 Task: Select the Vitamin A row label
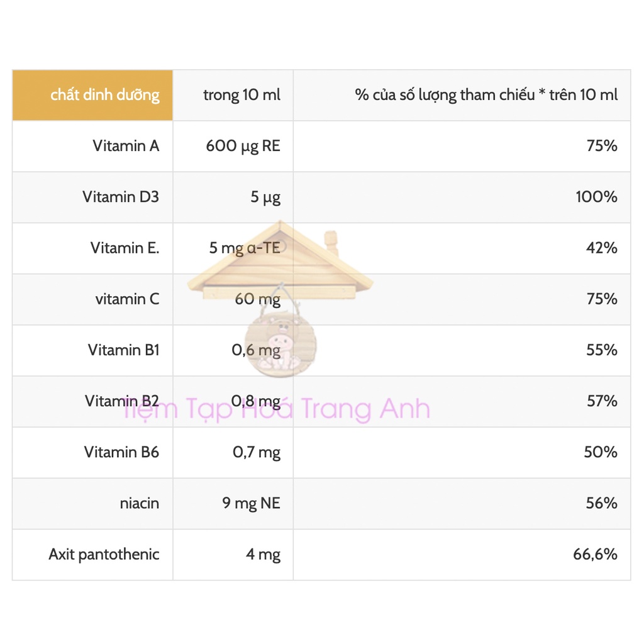click(x=126, y=146)
